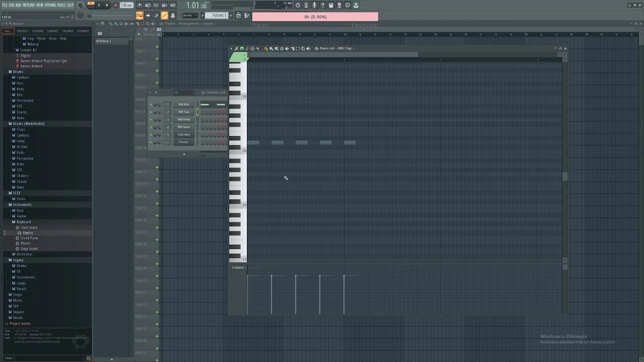Click the piano roll playback speaker icon

pyautogui.click(x=308, y=48)
